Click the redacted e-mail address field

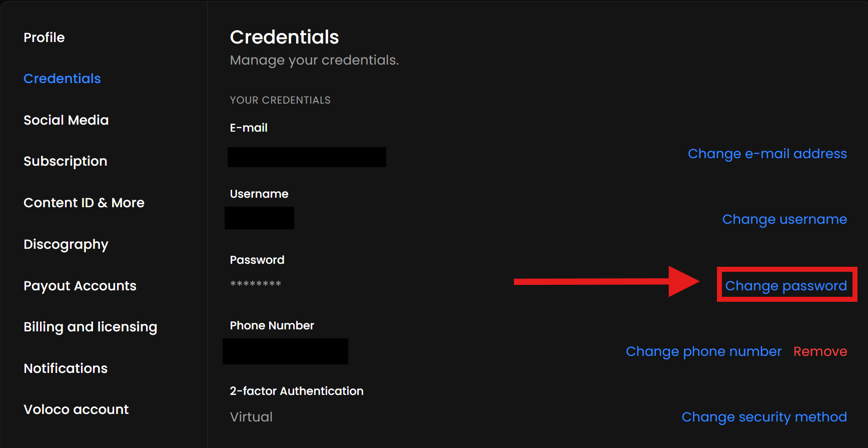(307, 157)
